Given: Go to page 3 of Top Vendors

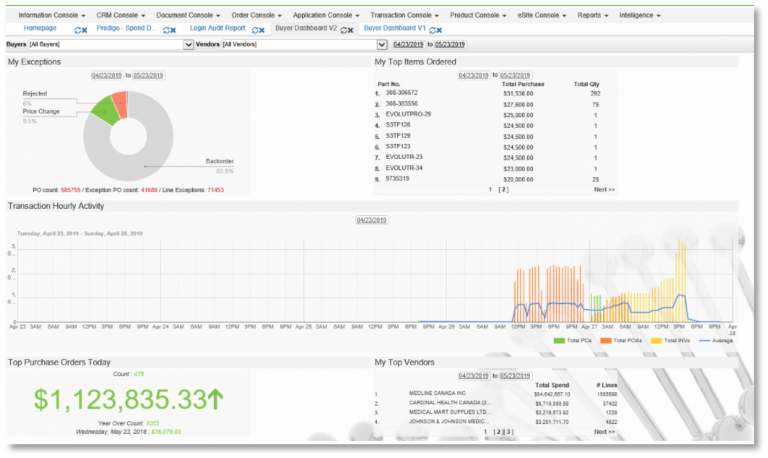Looking at the screenshot, I should pyautogui.click(x=509, y=432).
